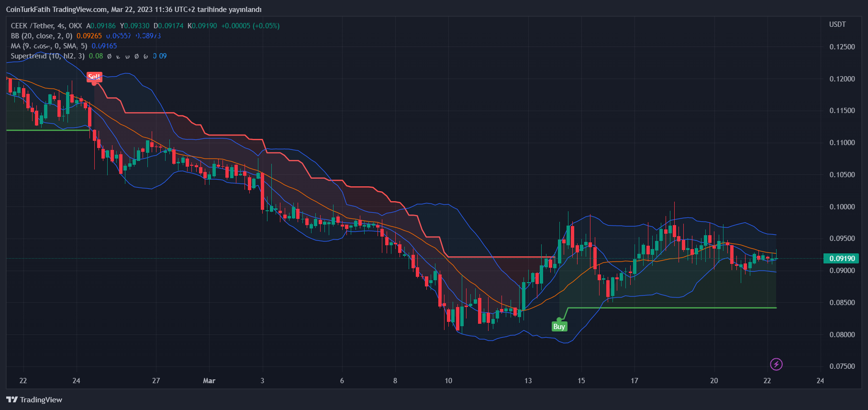This screenshot has height=410, width=868.
Task: Click the 0.08500 price axis label
Action: point(842,303)
